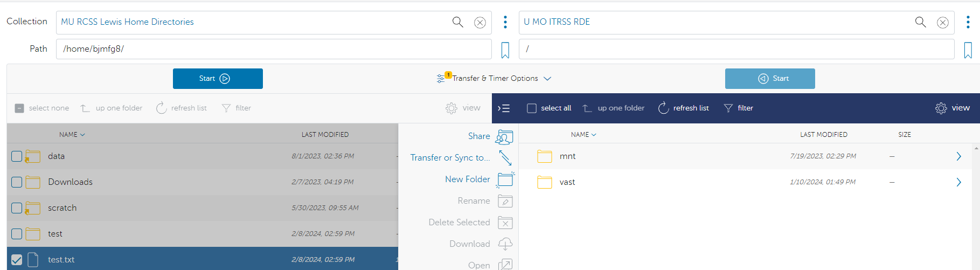The height and width of the screenshot is (270, 980).
Task: Open filter in the right pane
Action: click(x=738, y=108)
